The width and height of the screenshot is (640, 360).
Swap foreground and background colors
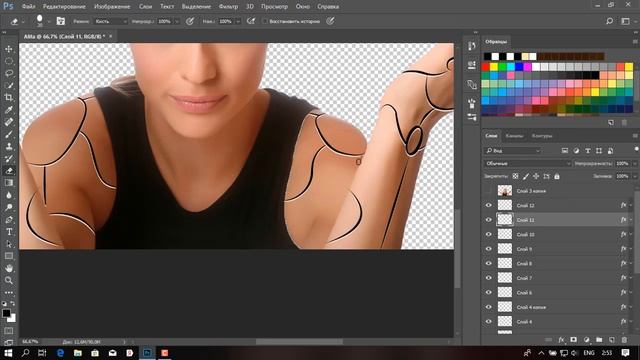click(x=13, y=304)
